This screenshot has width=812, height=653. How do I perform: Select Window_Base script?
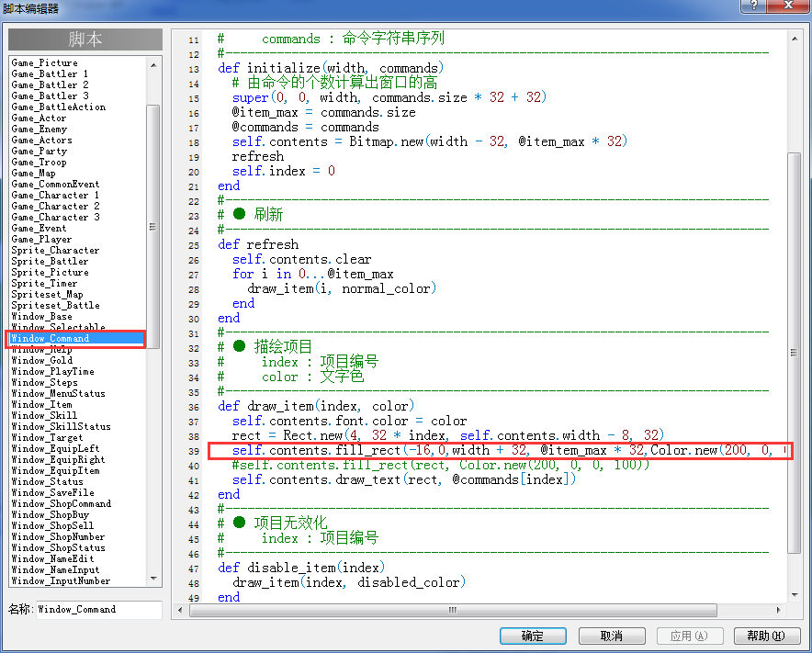[x=42, y=316]
